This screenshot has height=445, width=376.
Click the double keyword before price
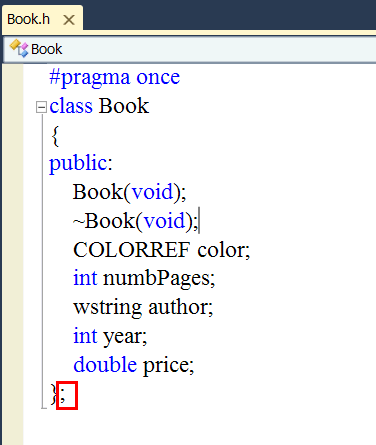(105, 365)
